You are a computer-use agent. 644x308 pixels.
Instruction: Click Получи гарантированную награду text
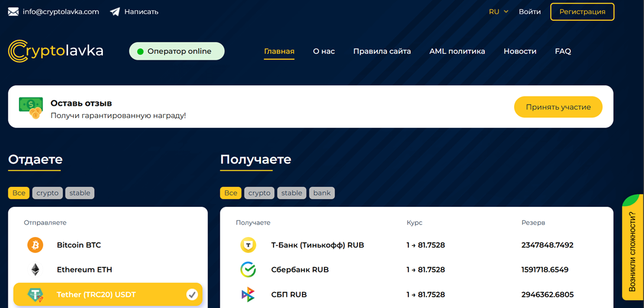coord(118,115)
